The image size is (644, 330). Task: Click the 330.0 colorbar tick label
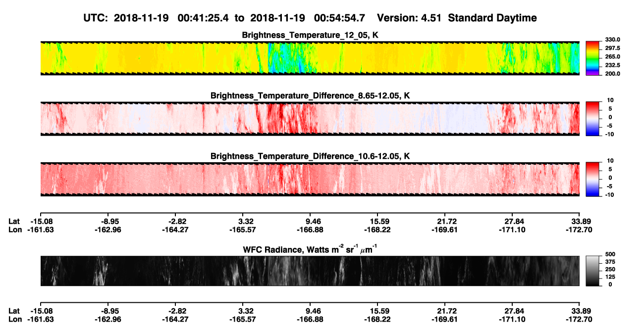coord(612,40)
